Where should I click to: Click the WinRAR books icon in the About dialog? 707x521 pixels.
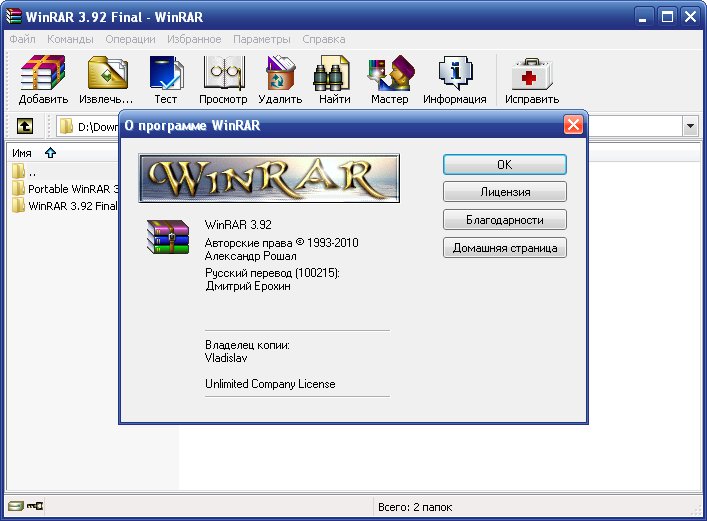coord(168,236)
